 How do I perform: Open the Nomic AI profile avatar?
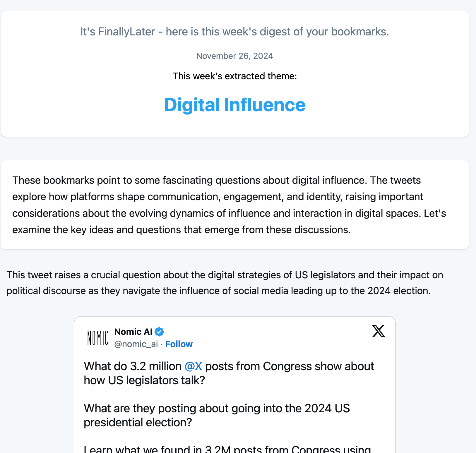[x=98, y=338]
